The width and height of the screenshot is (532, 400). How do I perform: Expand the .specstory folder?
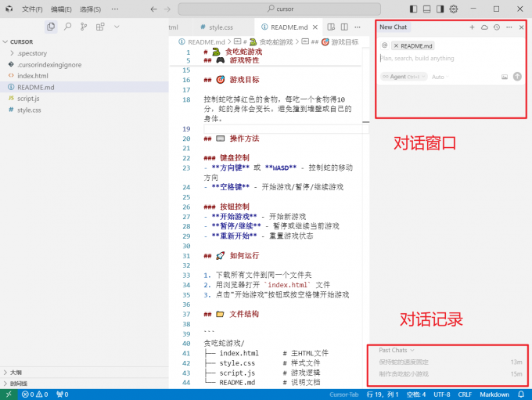click(32, 53)
